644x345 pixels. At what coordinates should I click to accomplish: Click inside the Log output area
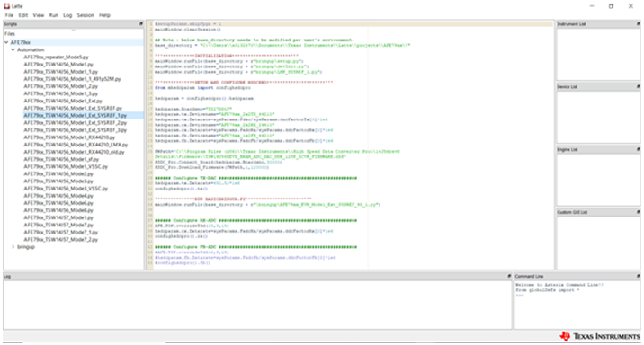tap(257, 305)
